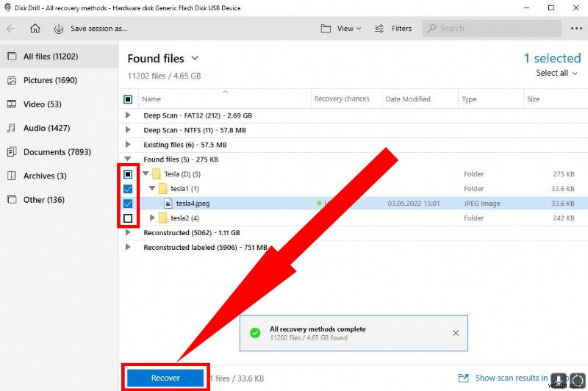Collapse the Tesla (D) folder arrow
Viewport: 588px width, 391px height.
pyautogui.click(x=146, y=174)
